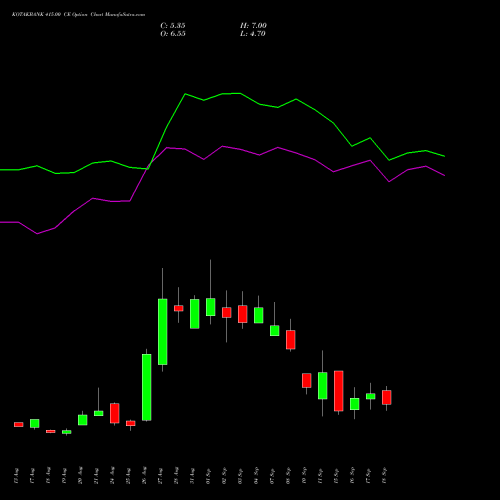The width and height of the screenshot is (500, 500).
Task: Click the KOTAKBANK CE Option chart title
Action: coord(78,15)
